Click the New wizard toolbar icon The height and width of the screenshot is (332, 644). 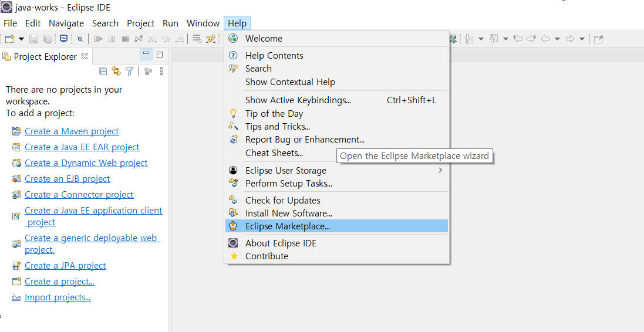[x=9, y=39]
